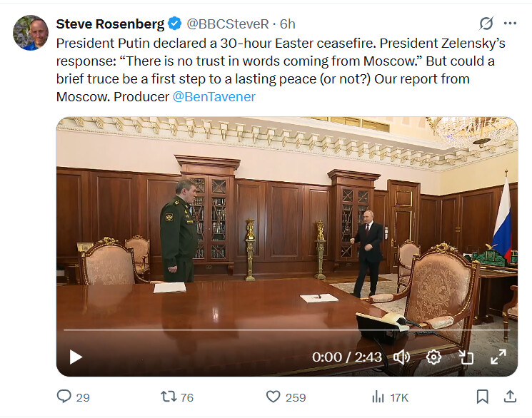Image resolution: width=532 pixels, height=418 pixels.
Task: Share the tweet via upload icon
Action: tap(510, 397)
